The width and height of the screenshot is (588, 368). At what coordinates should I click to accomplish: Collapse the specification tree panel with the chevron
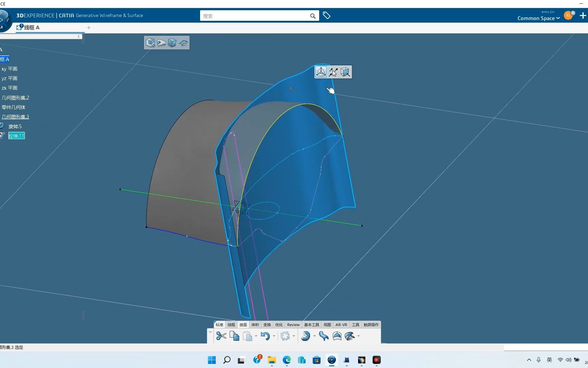coord(79,36)
